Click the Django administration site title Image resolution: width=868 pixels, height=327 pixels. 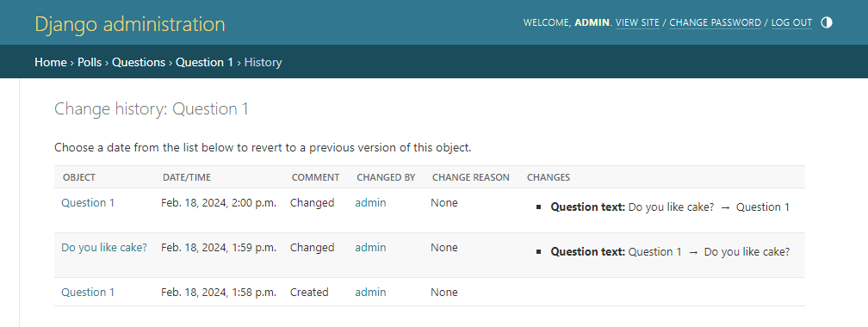130,24
